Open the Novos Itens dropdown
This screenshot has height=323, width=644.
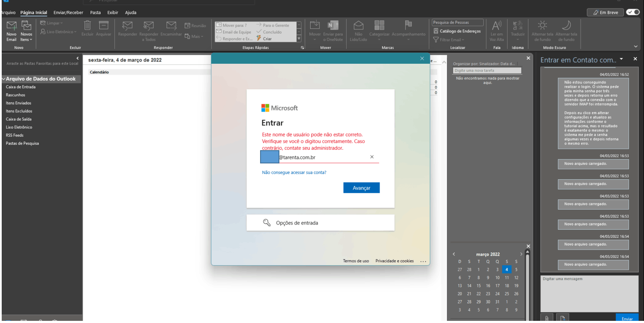pyautogui.click(x=26, y=37)
